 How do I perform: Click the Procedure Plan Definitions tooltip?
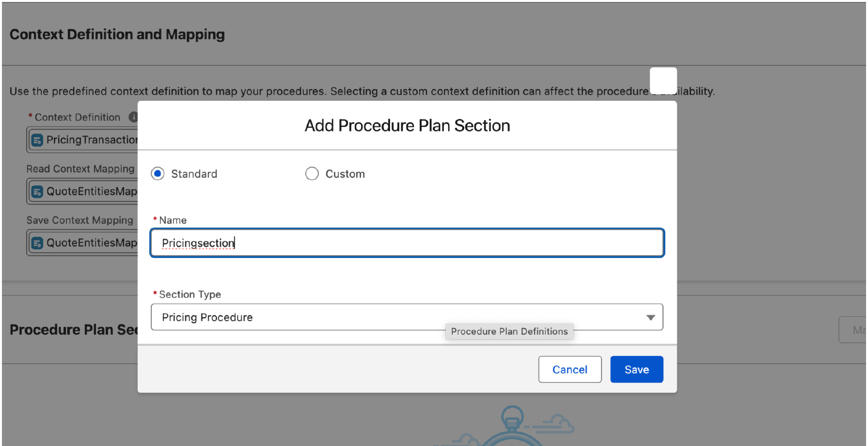(x=509, y=332)
